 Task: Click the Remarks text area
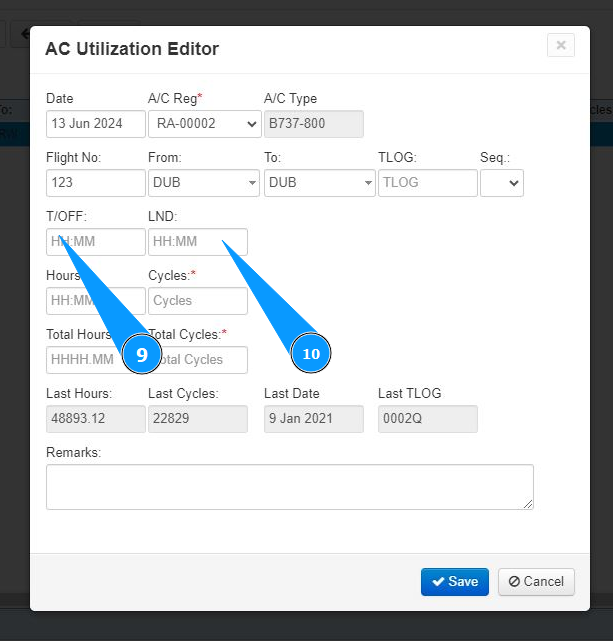tap(289, 487)
